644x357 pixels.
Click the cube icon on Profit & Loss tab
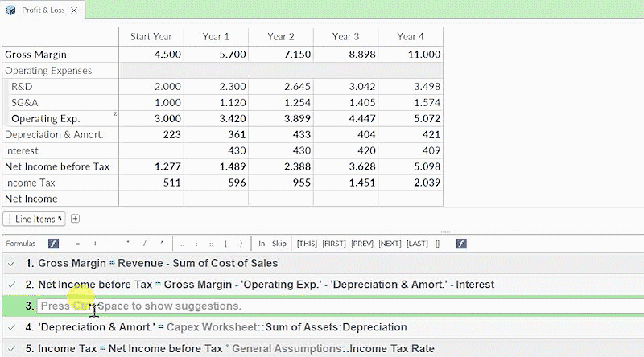click(11, 10)
